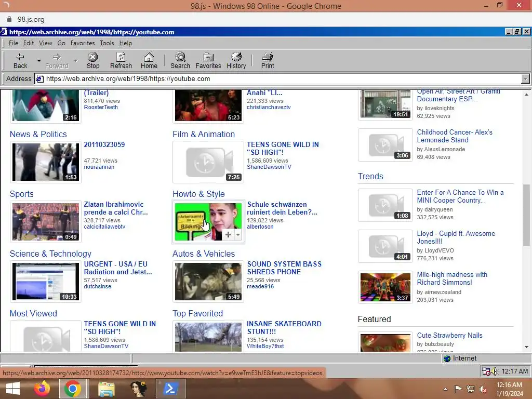The width and height of the screenshot is (532, 399).
Task: Open channel link ShaneDawsonTV under Film & Animation
Action: pos(269,167)
